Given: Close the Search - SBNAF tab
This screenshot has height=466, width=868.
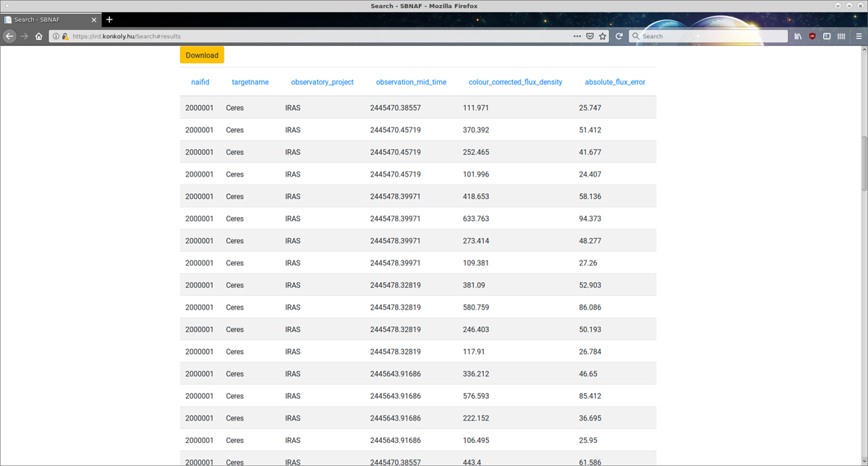Looking at the screenshot, I should point(94,20).
